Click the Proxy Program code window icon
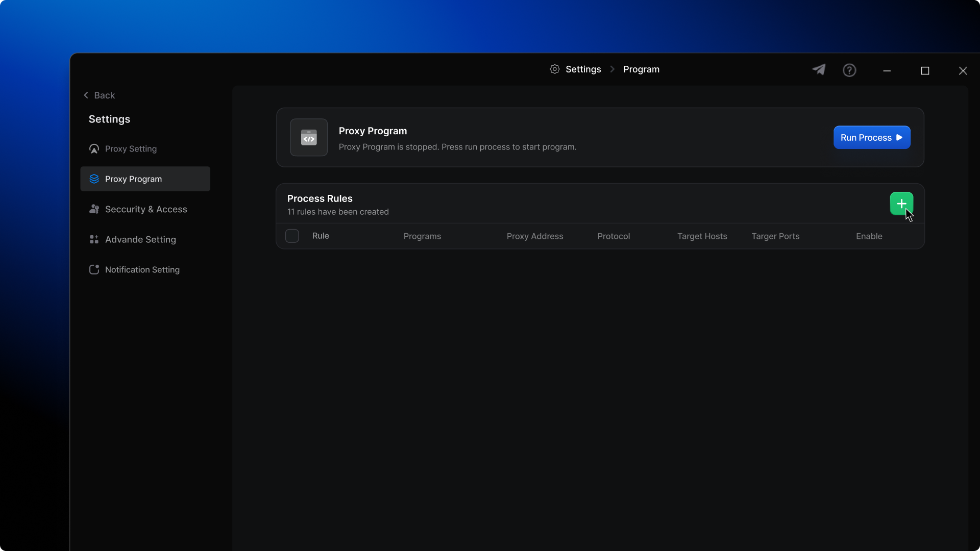 (309, 138)
